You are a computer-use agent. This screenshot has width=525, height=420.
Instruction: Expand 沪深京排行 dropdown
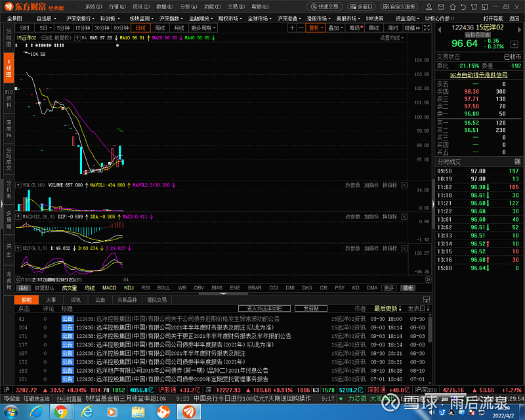80,18
